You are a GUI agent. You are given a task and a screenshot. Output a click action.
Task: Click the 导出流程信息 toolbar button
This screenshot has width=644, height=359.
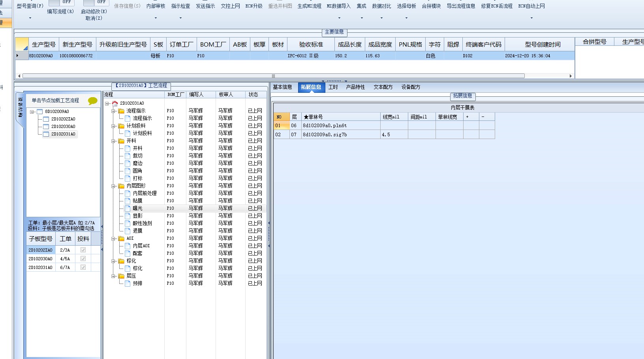(461, 6)
